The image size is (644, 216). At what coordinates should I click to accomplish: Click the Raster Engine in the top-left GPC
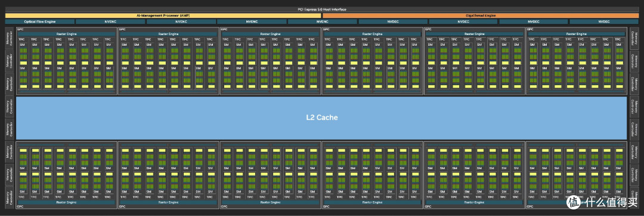pyautogui.click(x=66, y=34)
